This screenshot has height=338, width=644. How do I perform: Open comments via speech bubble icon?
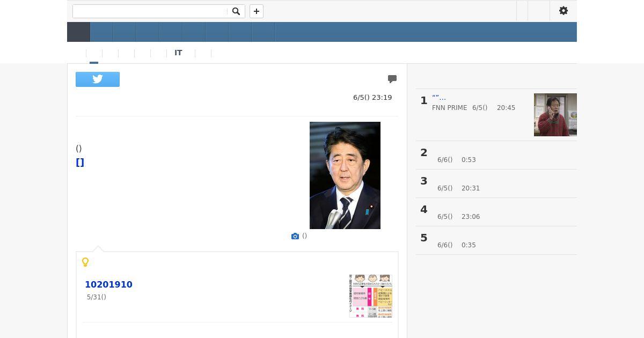tap(392, 79)
